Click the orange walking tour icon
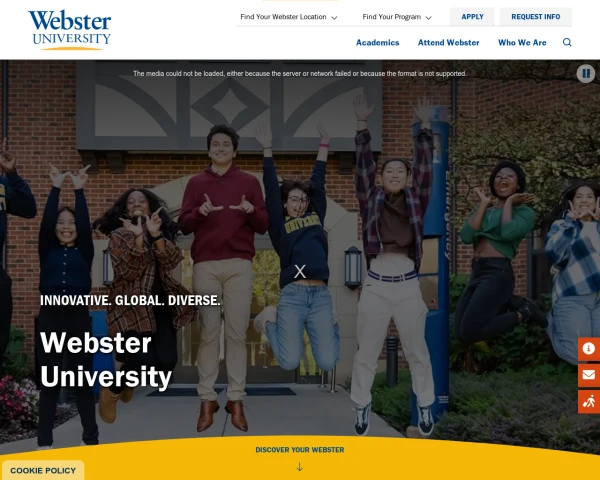Screen dimensions: 600x480 coord(589,402)
